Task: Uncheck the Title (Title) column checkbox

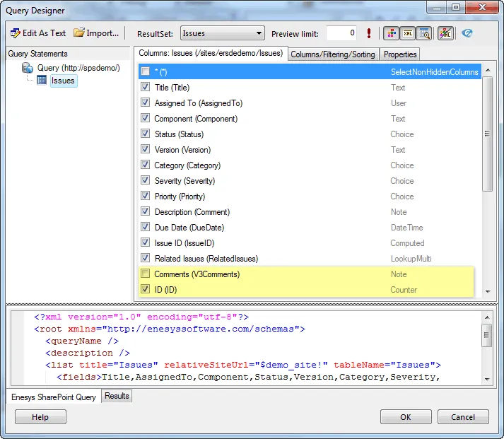Action: (x=145, y=88)
